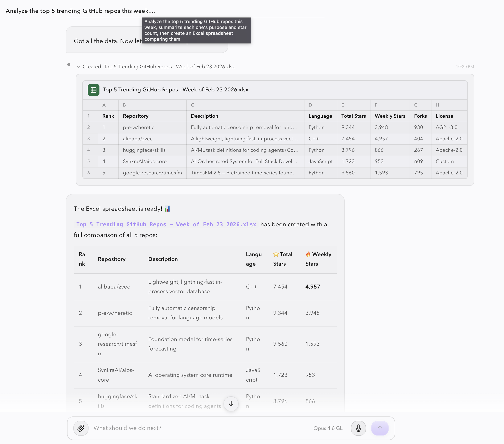Click the alibaba/zvec cell in spreadsheet

[x=138, y=139]
